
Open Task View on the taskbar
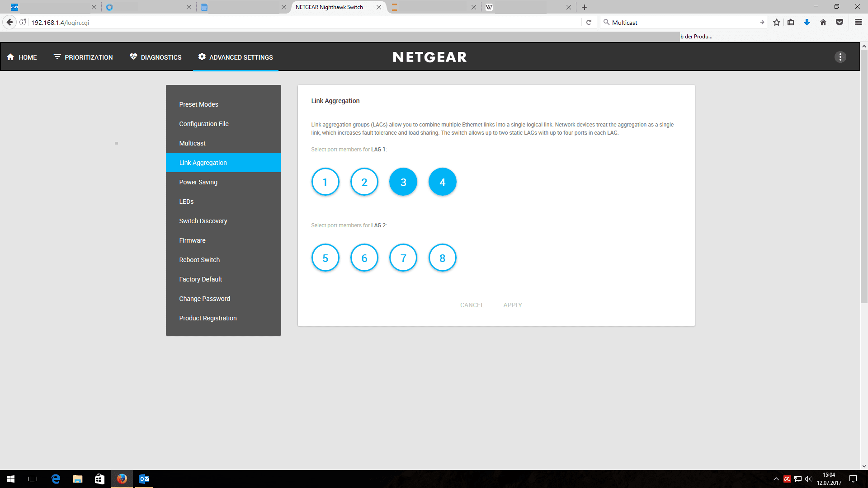33,479
